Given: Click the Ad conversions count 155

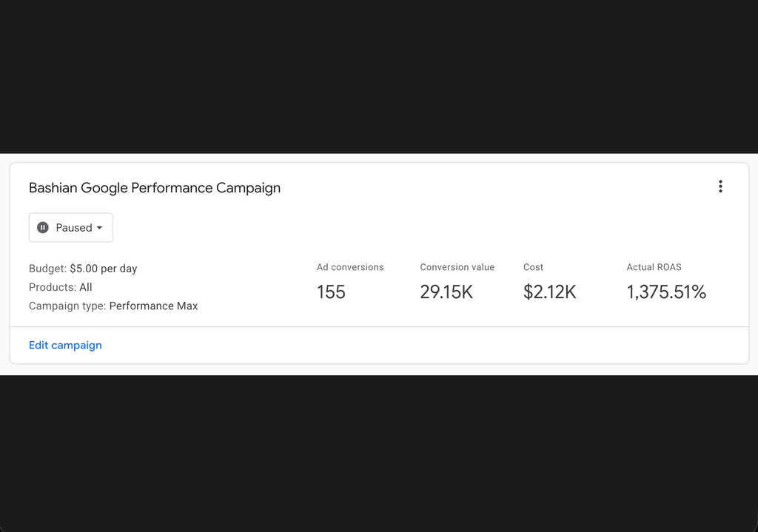Looking at the screenshot, I should pos(330,292).
